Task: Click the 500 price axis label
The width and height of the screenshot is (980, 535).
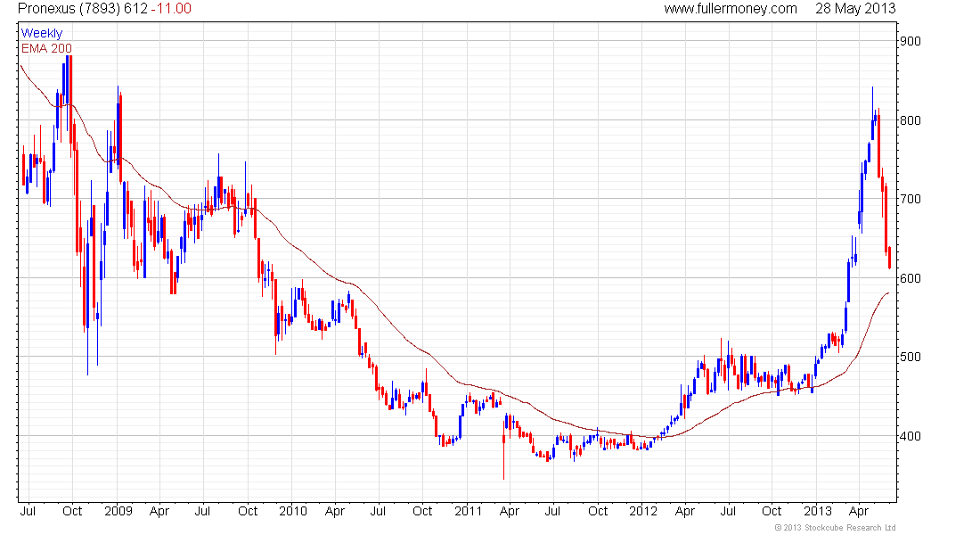Action: tap(910, 357)
